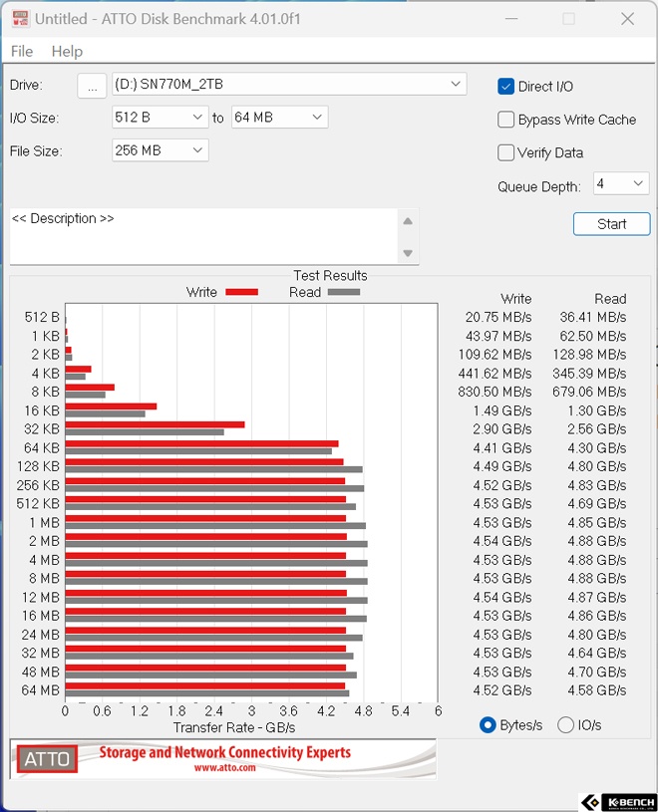The image size is (658, 812).
Task: Open the Drive selection dropdown
Action: point(289,84)
